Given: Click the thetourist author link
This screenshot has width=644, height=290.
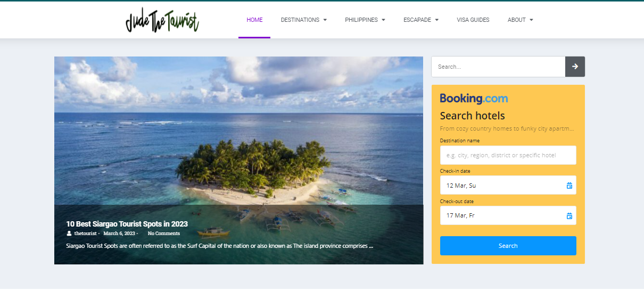Looking at the screenshot, I should pos(85,233).
